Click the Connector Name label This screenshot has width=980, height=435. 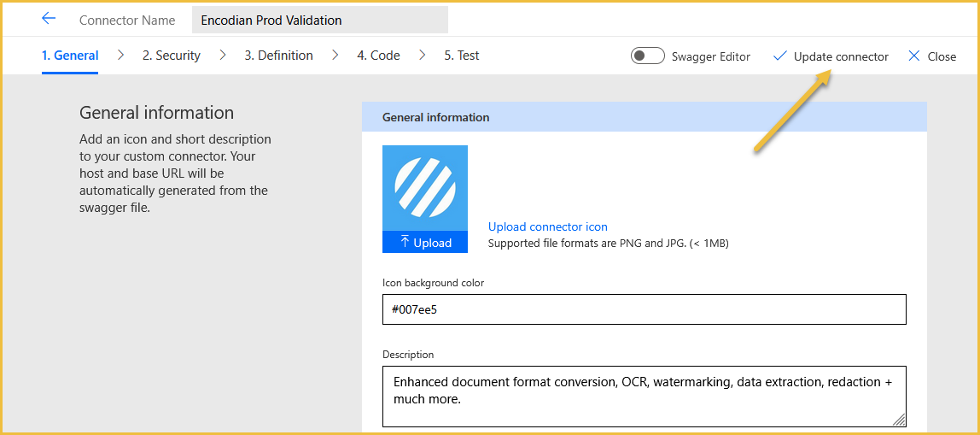tap(127, 20)
